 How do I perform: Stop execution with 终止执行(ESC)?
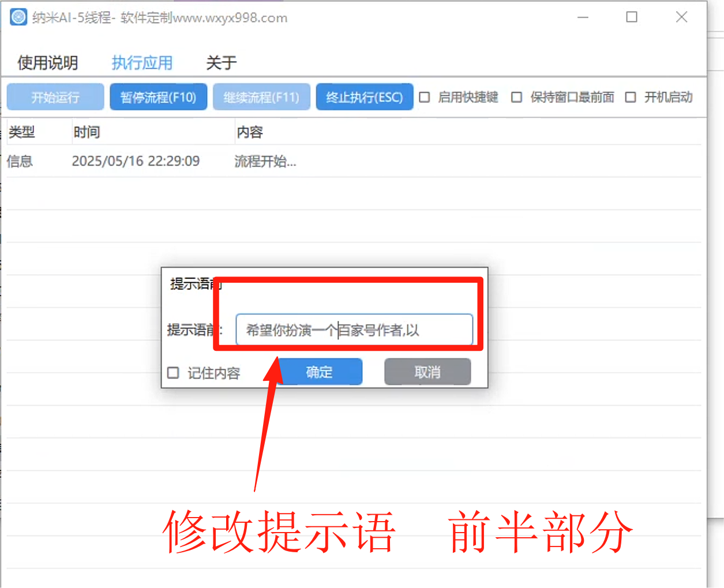365,97
